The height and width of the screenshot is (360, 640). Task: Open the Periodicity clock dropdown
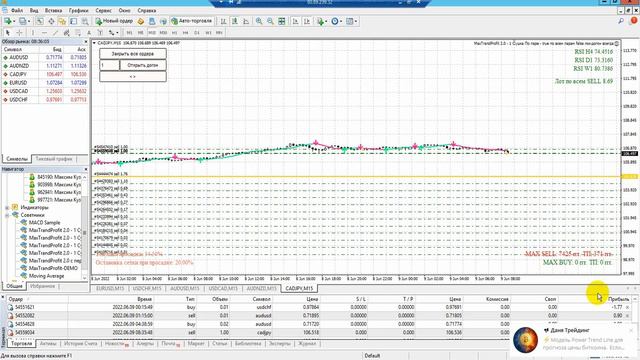pos(337,21)
